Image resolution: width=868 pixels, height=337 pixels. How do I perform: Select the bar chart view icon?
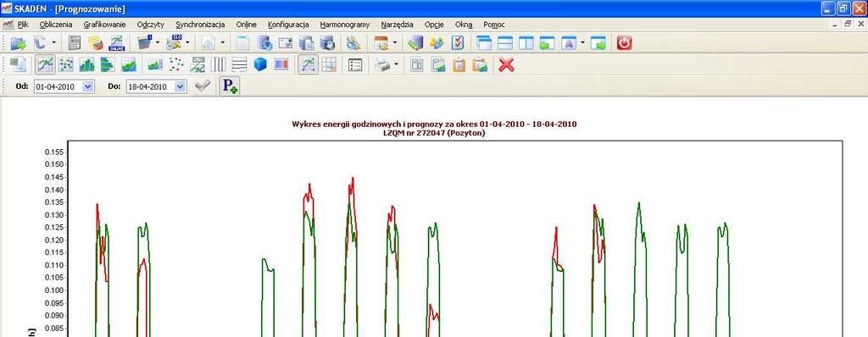87,64
